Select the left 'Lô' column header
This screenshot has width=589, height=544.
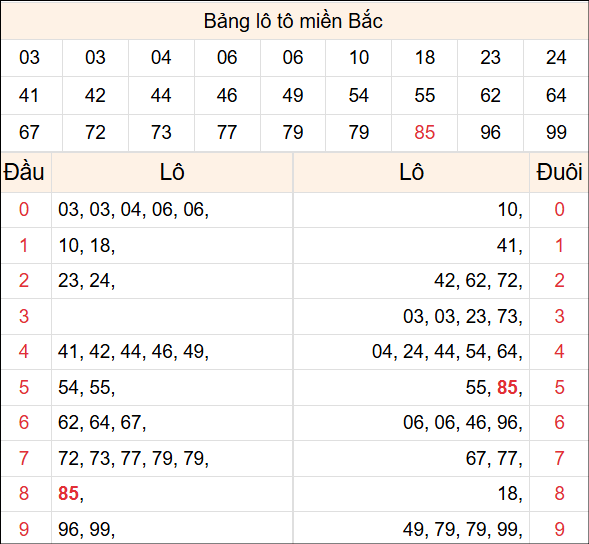172,172
